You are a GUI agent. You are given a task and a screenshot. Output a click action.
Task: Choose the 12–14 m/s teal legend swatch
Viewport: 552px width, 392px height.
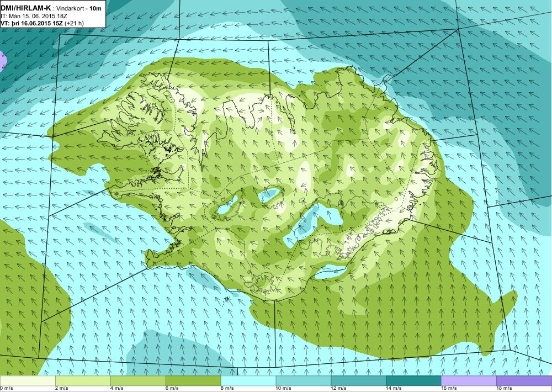pyautogui.click(x=359, y=381)
